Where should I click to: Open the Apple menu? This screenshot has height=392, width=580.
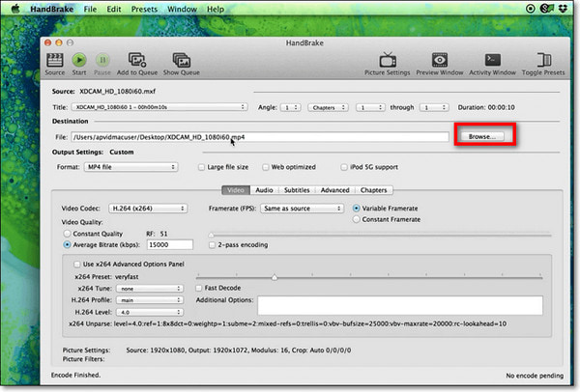pos(15,9)
